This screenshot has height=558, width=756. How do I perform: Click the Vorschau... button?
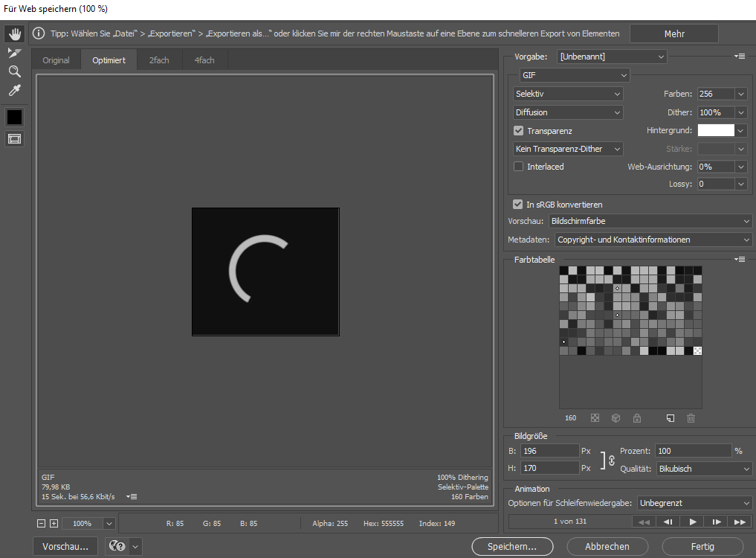pos(65,546)
